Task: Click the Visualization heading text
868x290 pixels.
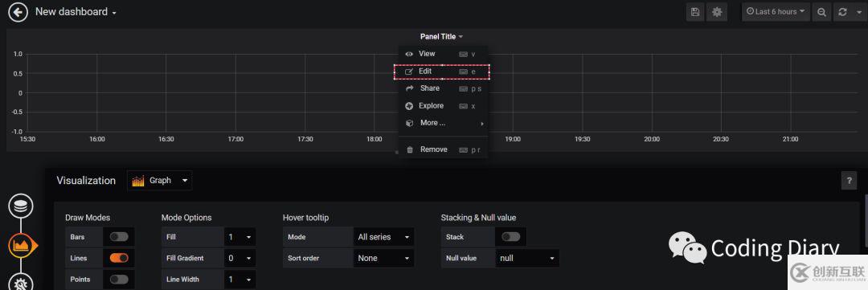Action: [x=86, y=181]
